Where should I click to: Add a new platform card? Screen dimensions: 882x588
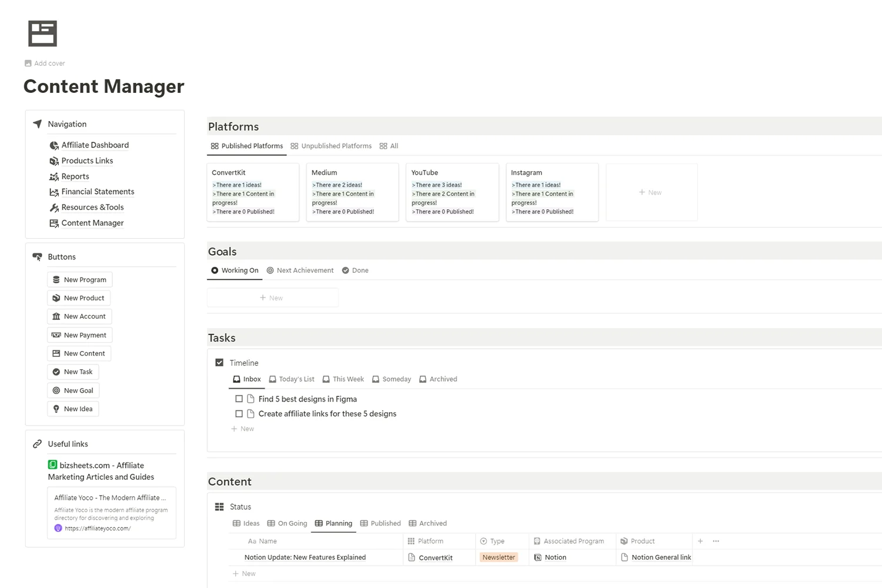(652, 192)
